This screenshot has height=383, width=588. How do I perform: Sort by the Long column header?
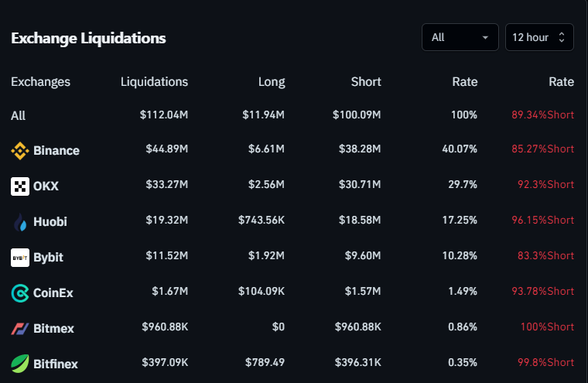tap(272, 82)
